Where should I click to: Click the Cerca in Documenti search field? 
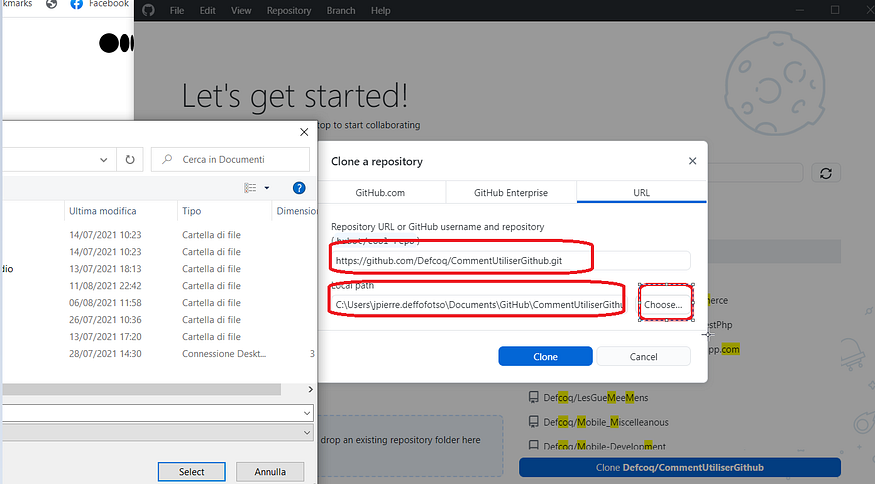pyautogui.click(x=230, y=160)
